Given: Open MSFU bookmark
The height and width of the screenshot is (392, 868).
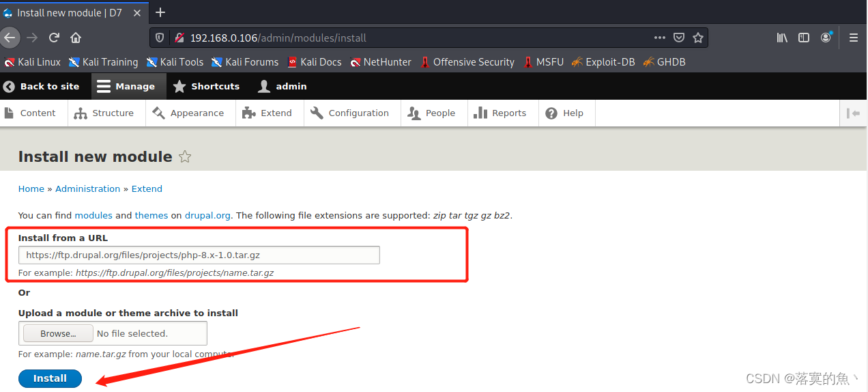Looking at the screenshot, I should point(543,61).
